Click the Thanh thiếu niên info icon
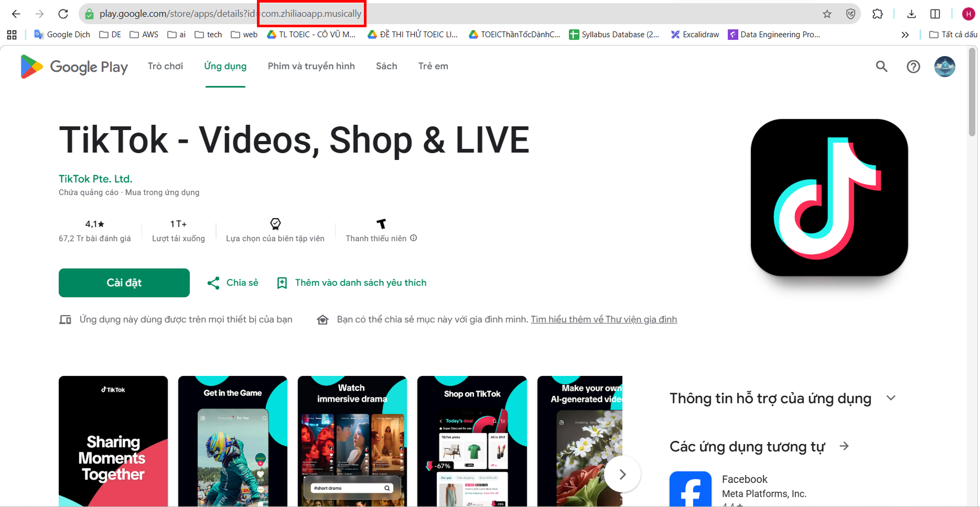The width and height of the screenshot is (980, 507). point(414,238)
